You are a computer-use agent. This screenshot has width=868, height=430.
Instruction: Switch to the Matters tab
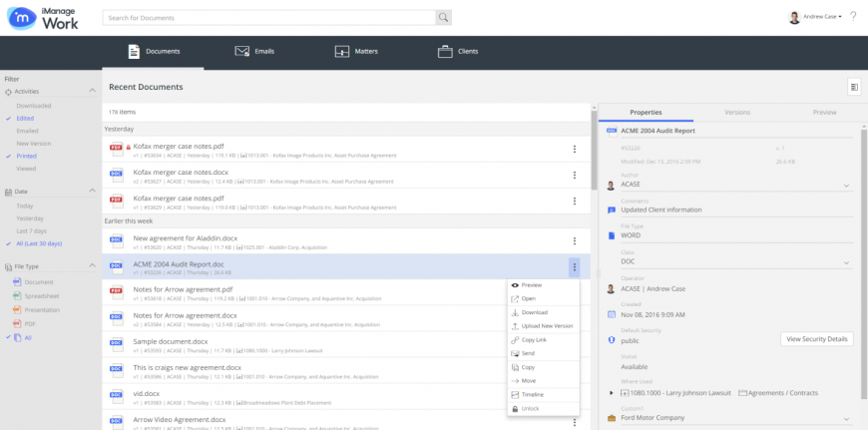356,52
